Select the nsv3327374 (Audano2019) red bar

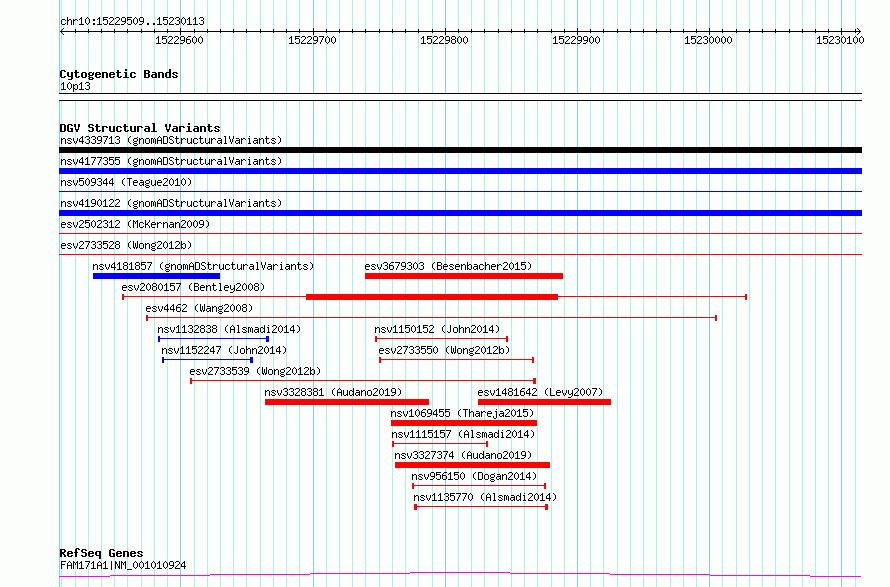tap(472, 465)
